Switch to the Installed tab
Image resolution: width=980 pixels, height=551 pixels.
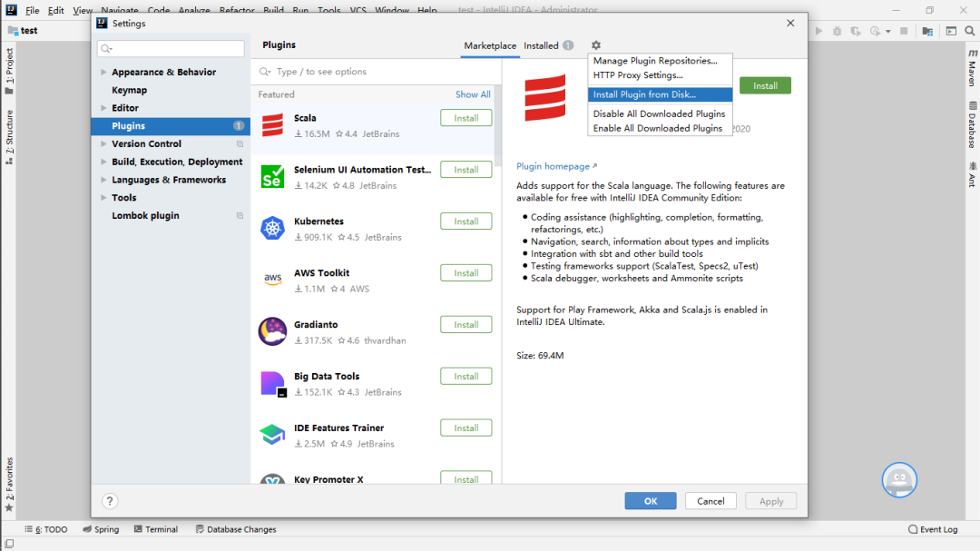[542, 45]
